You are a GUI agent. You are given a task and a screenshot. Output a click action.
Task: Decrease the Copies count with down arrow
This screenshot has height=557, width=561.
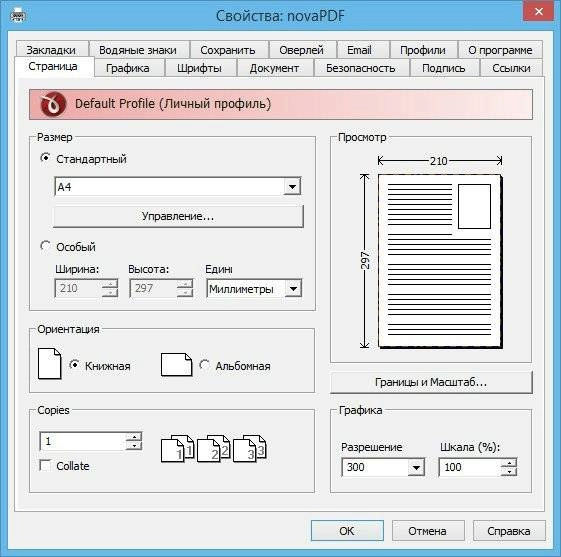pos(134,446)
